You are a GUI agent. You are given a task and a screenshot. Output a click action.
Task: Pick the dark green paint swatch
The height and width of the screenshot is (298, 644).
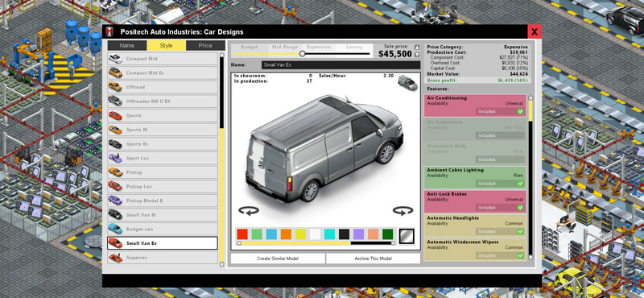click(x=388, y=234)
